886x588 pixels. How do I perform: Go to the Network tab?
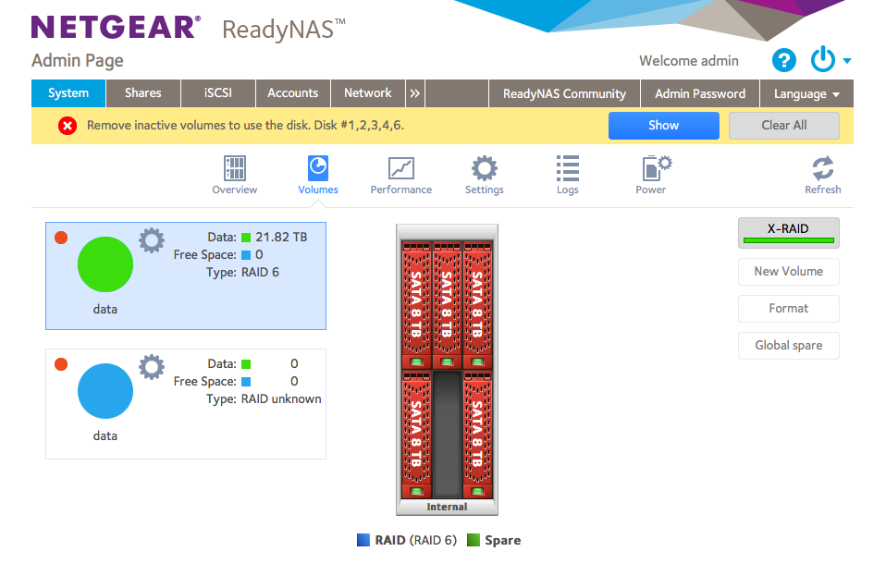point(367,93)
